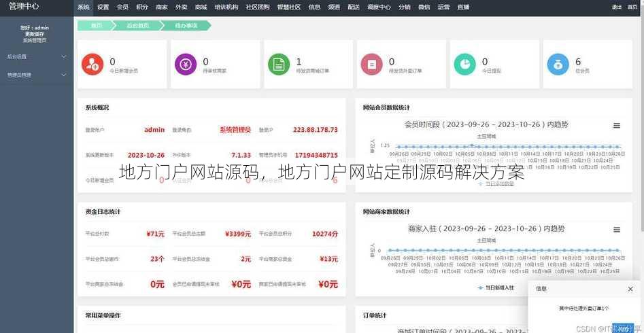Click the 商家入驻 trend chart title
Viewport: 644px width, 333px height.
pos(487,228)
